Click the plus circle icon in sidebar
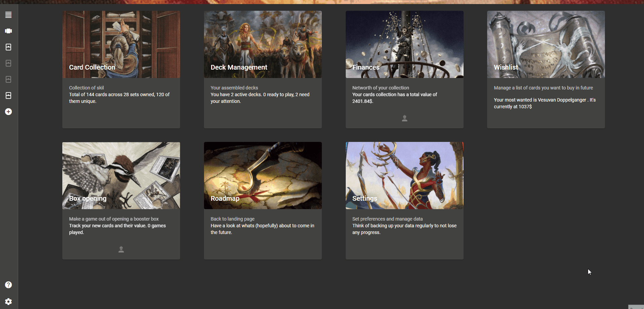Viewport: 644px width, 309px height. (x=8, y=112)
